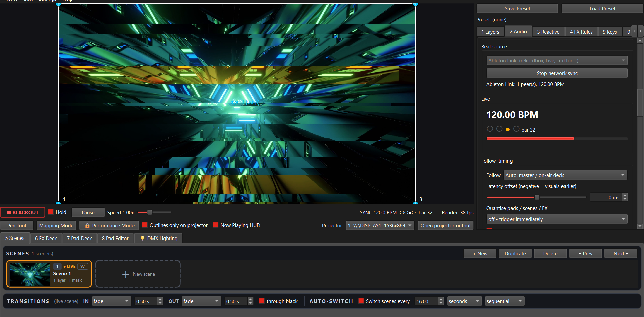
Task: Click the lightbulb icon on DMX Lighting tab
Action: coord(142,239)
